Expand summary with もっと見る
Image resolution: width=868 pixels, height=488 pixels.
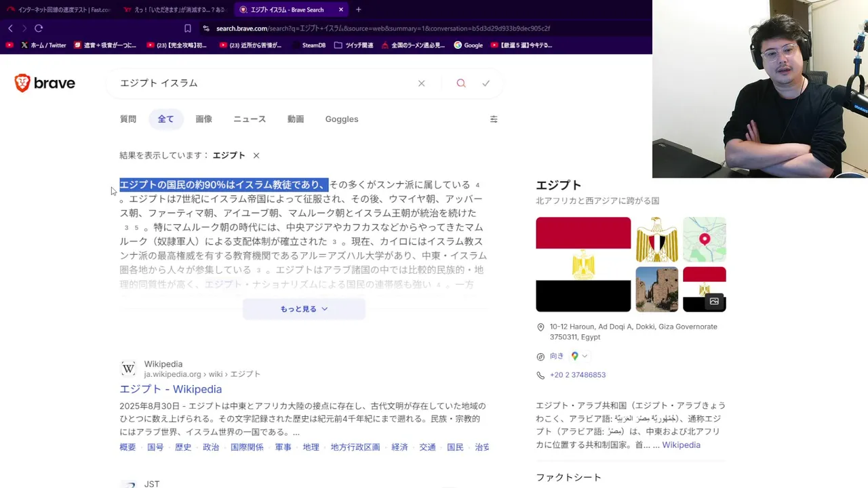[x=304, y=309]
